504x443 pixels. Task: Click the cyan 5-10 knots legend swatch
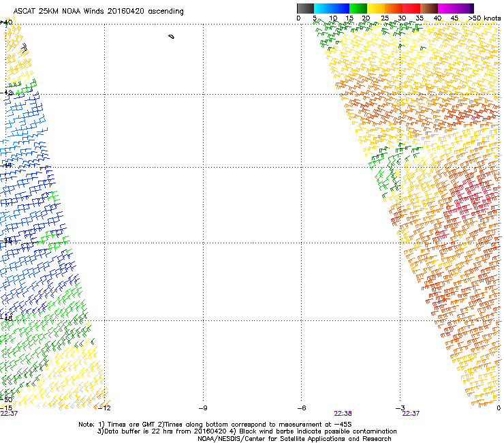tap(323, 8)
